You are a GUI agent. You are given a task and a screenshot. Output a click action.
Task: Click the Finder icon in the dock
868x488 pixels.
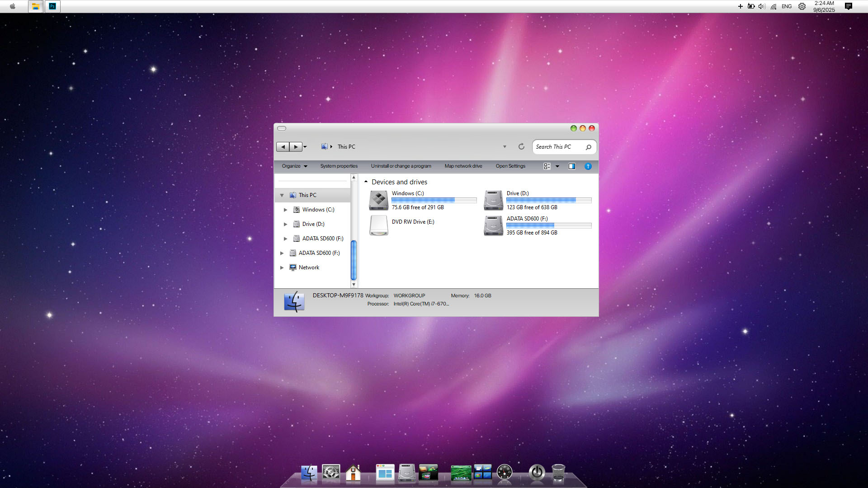click(309, 473)
